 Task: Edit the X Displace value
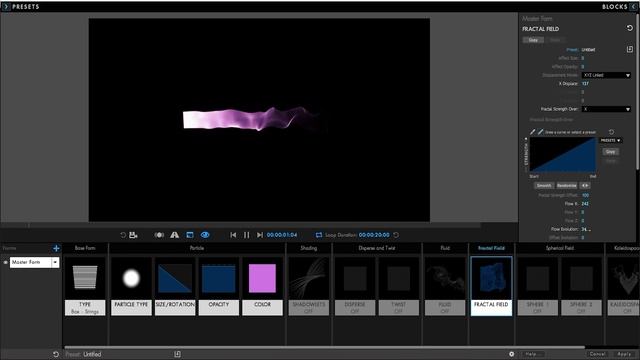[585, 84]
